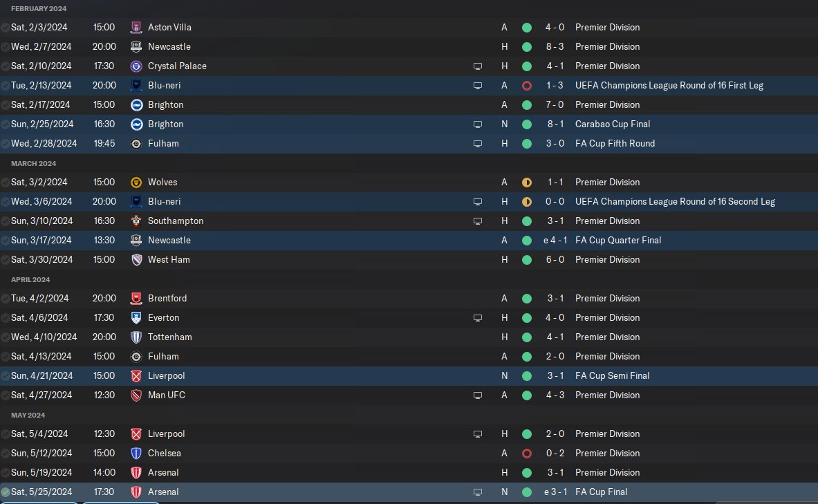The width and height of the screenshot is (818, 504).
Task: Open Blu-neri team on 2/13/2024 match
Action: tap(164, 86)
